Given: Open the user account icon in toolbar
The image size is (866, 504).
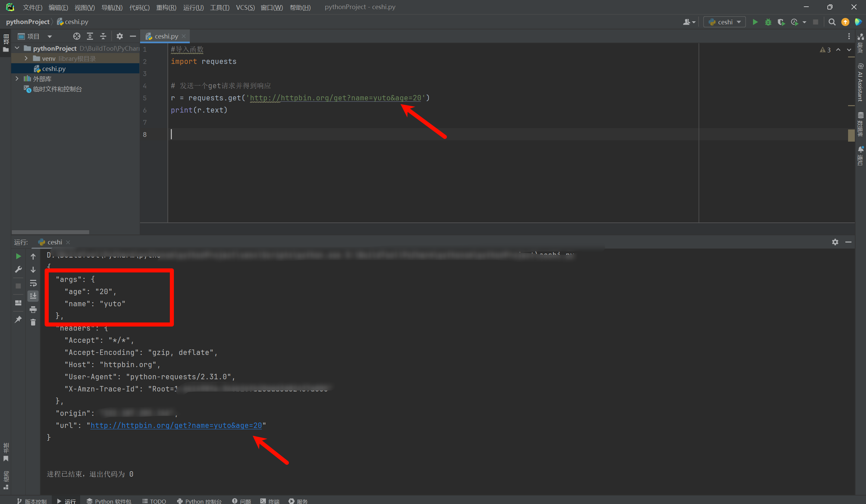Looking at the screenshot, I should point(686,22).
